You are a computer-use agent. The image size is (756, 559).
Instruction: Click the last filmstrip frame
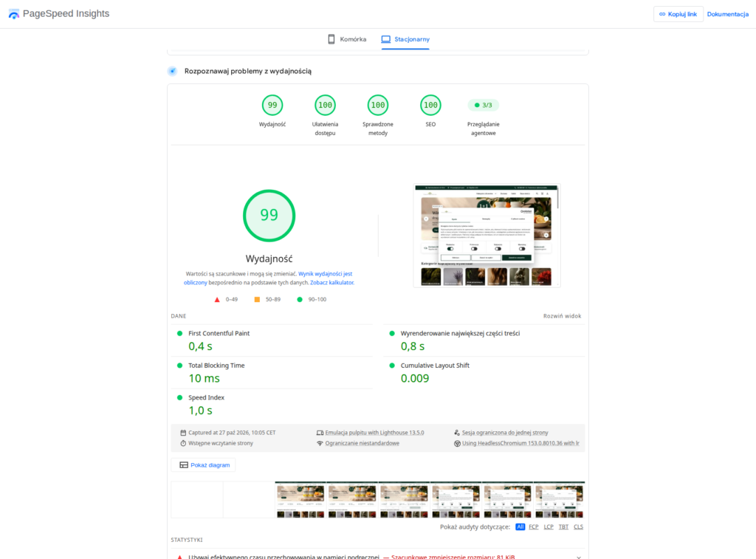560,500
